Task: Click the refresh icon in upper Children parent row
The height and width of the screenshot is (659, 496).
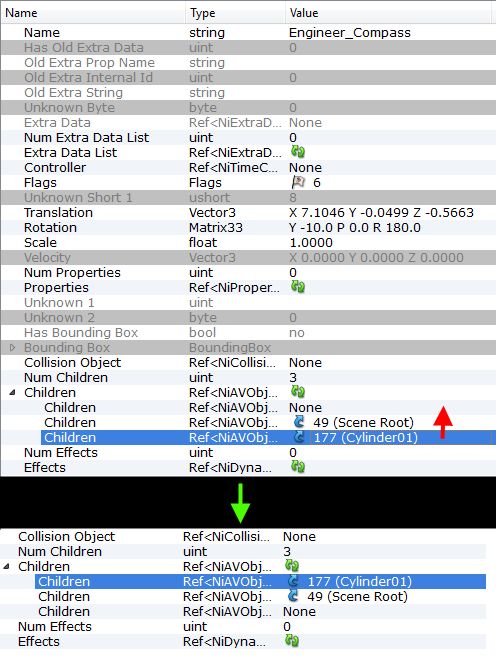Action: (x=298, y=392)
